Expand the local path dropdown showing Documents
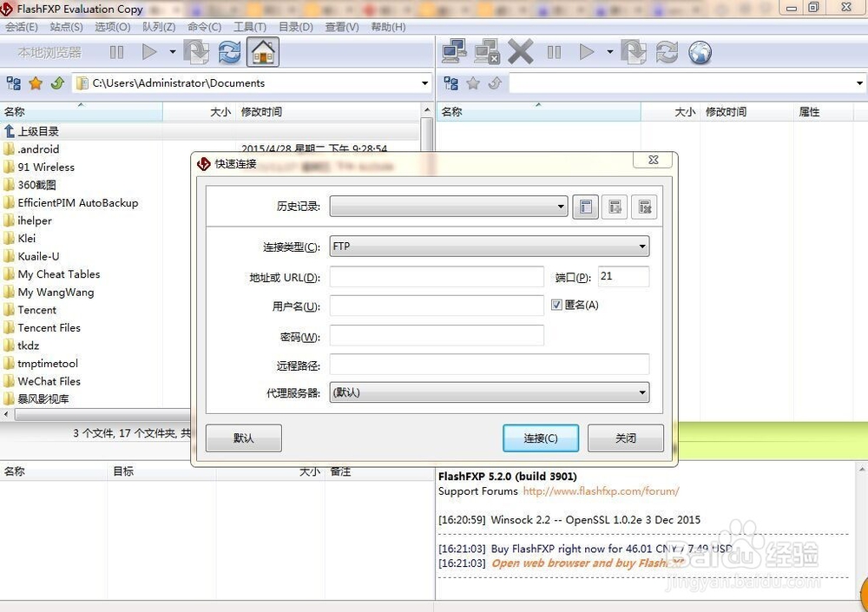868x612 pixels. [424, 83]
